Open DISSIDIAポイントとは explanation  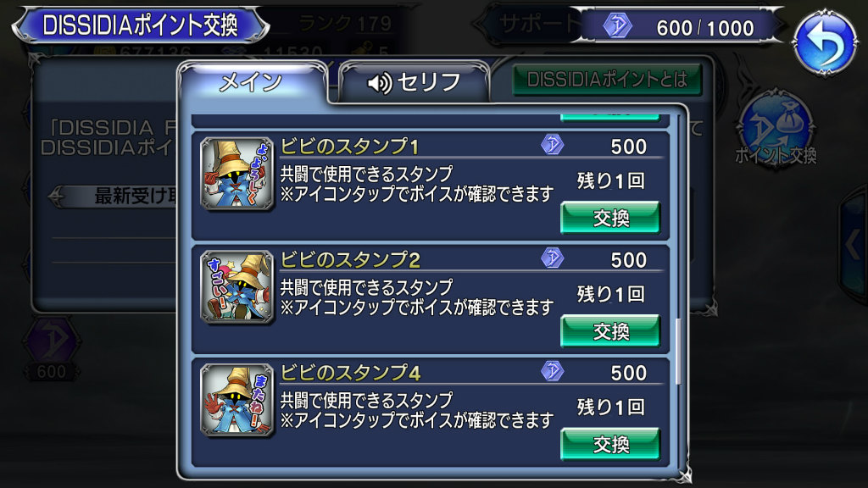(607, 80)
